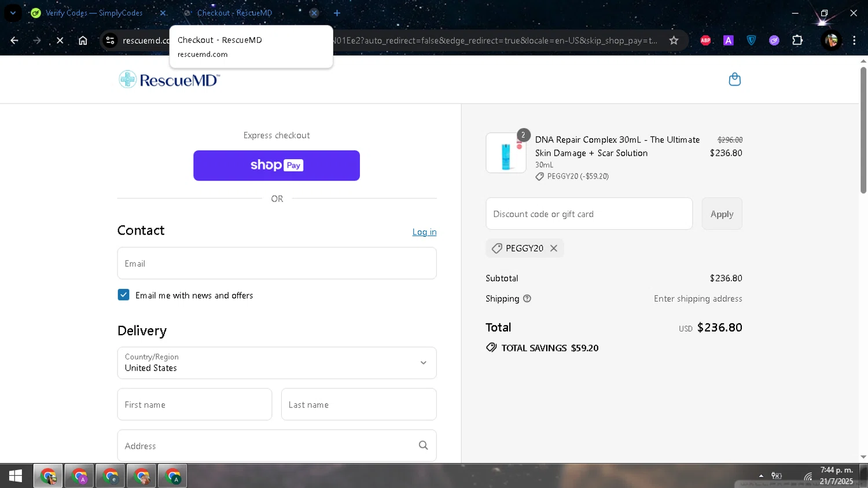The height and width of the screenshot is (488, 868).
Task: Remove the PEGGY20 discount code
Action: pos(554,248)
